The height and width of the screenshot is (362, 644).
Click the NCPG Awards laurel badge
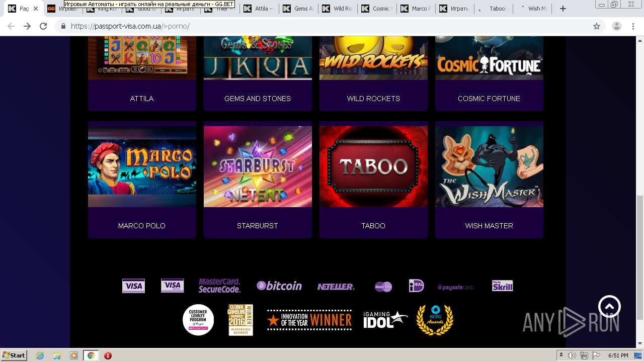point(435,320)
